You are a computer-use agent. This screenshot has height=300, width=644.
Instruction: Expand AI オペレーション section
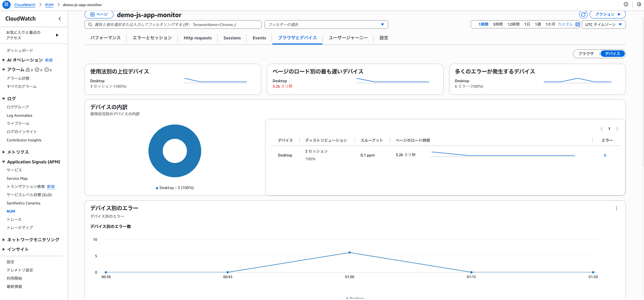[x=3, y=60]
